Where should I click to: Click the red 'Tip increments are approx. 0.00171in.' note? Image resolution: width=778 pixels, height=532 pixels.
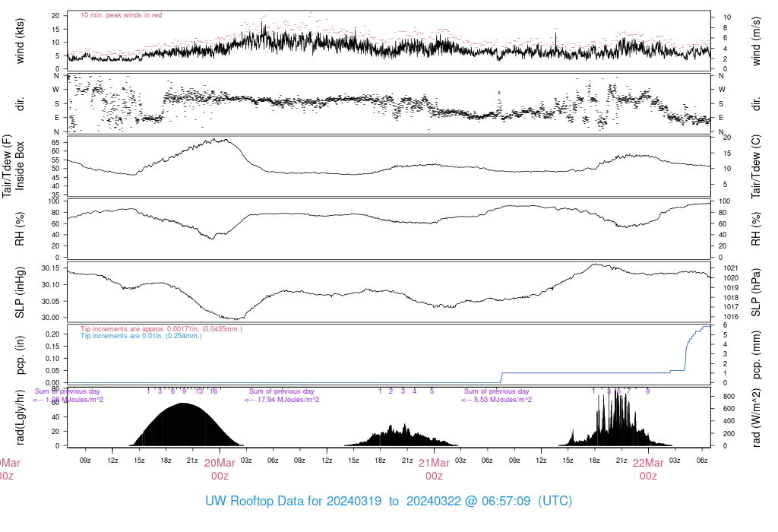(x=161, y=329)
